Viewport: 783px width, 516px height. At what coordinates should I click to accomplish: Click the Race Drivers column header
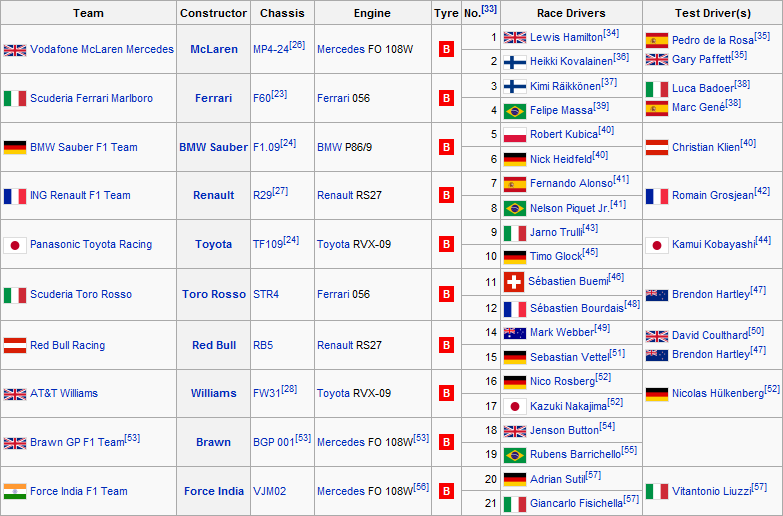coord(571,13)
